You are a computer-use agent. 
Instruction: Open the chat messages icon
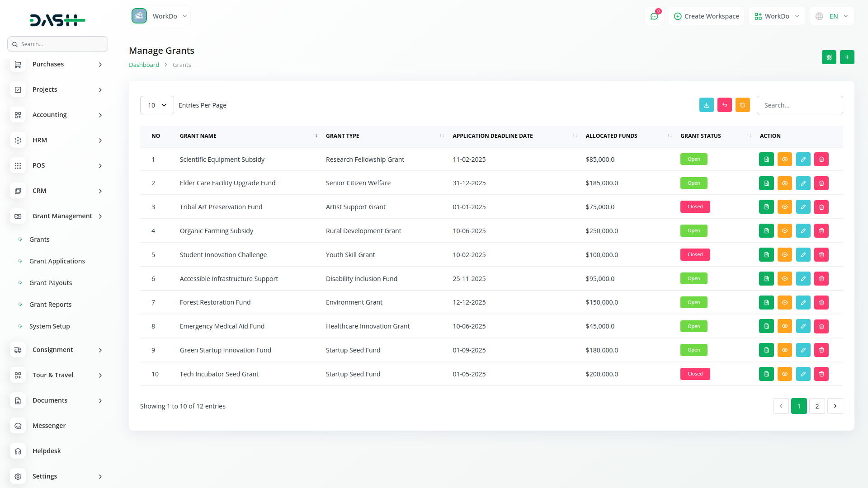tap(654, 16)
